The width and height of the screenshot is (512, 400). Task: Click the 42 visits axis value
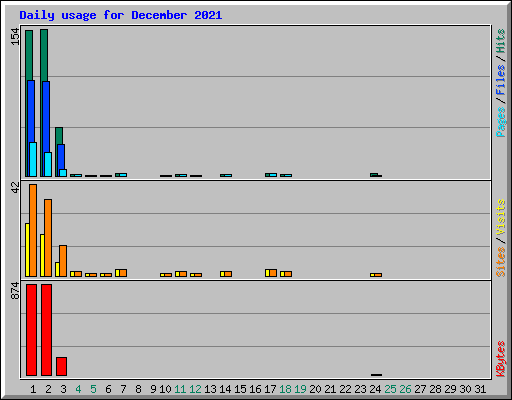tap(15, 188)
